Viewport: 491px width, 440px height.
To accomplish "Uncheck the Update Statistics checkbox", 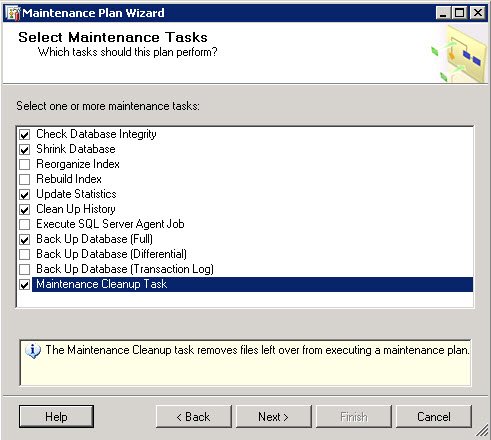I will [x=25, y=195].
